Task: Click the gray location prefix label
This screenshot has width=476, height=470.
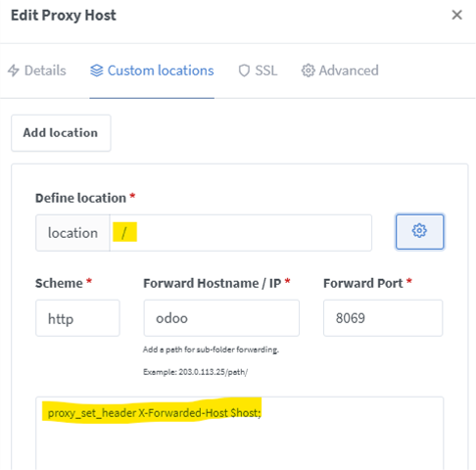Action: tap(72, 233)
